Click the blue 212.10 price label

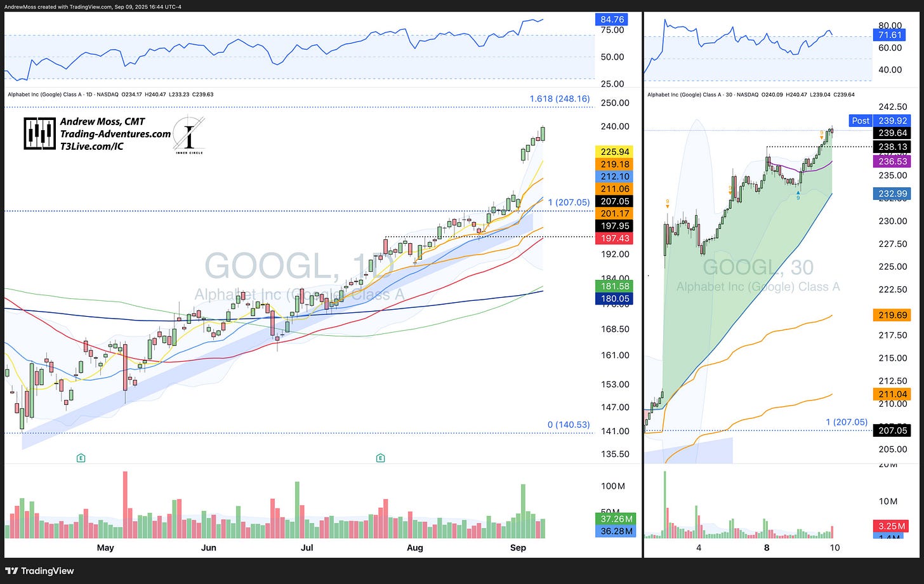click(614, 176)
